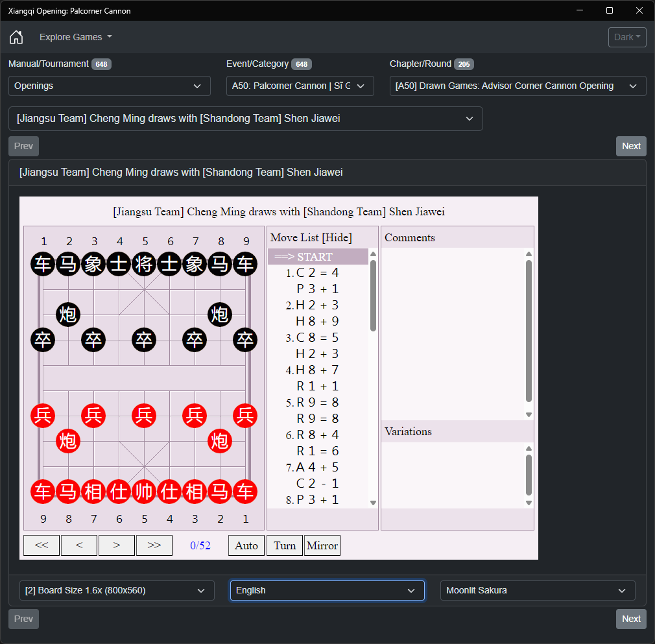
Task: Click the Move List scrollbar thumb
Action: 373,296
